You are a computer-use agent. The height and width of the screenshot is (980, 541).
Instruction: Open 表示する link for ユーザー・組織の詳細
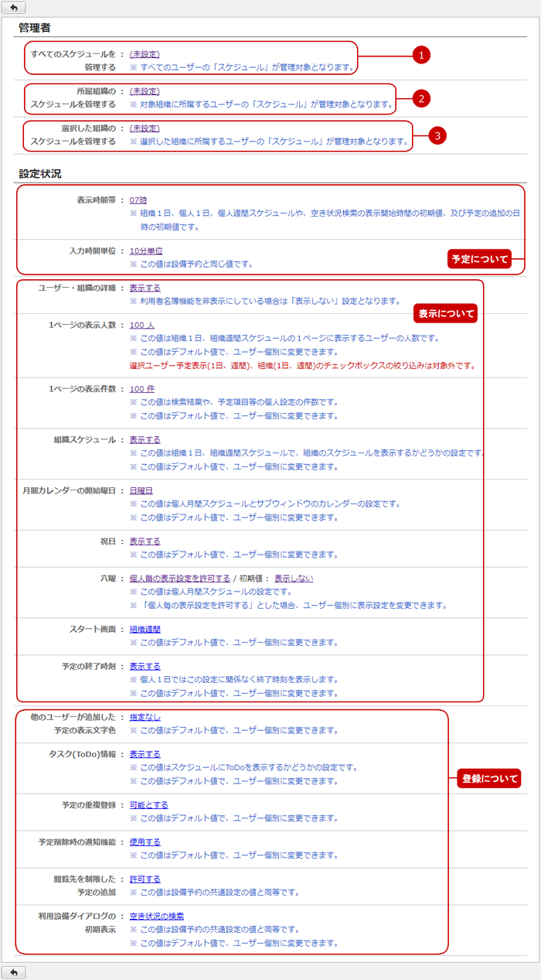click(145, 288)
